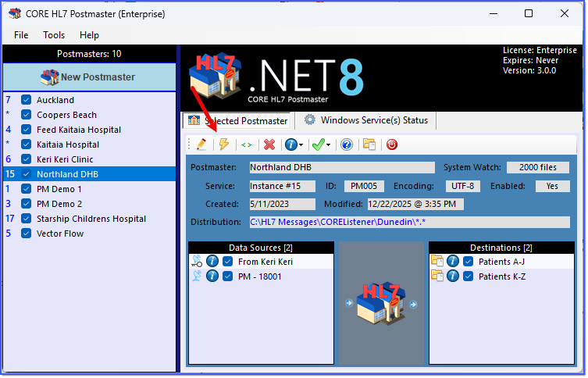The image size is (588, 378).
Task: Open the Tools menu
Action: click(54, 35)
